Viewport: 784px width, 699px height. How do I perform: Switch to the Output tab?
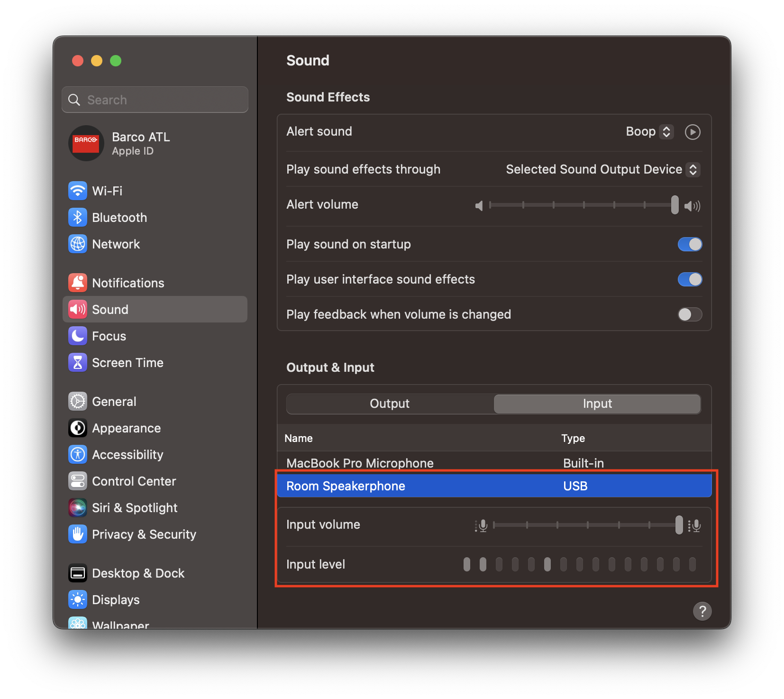coord(390,404)
